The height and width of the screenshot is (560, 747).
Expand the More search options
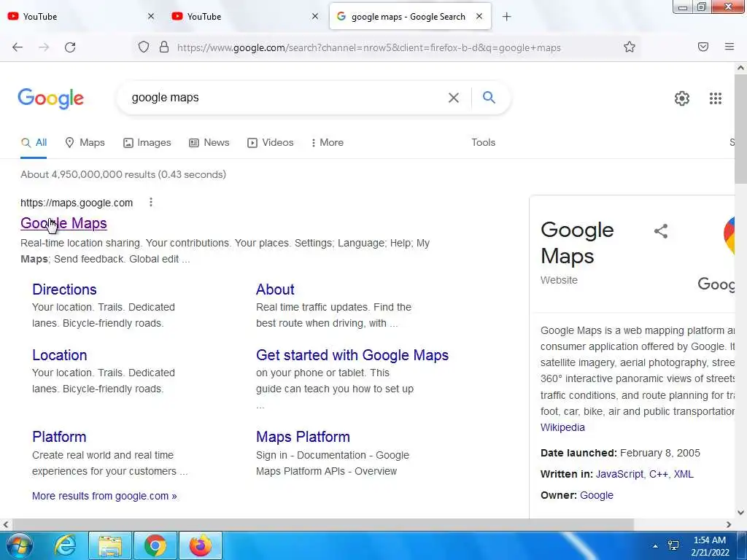pyautogui.click(x=327, y=142)
